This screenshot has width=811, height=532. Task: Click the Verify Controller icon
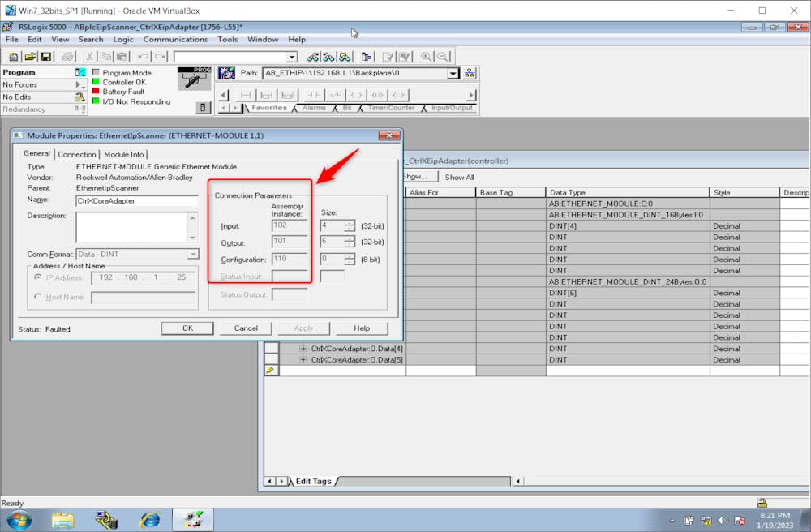pos(405,57)
